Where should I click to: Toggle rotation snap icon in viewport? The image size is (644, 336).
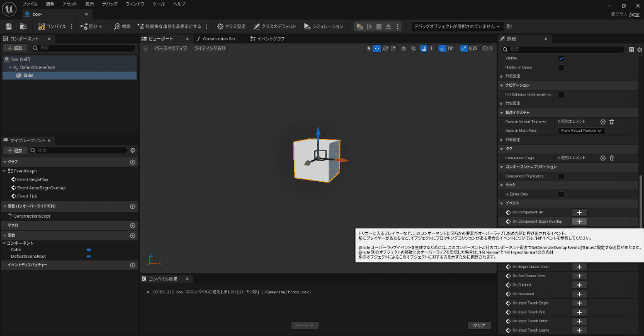tap(442, 48)
